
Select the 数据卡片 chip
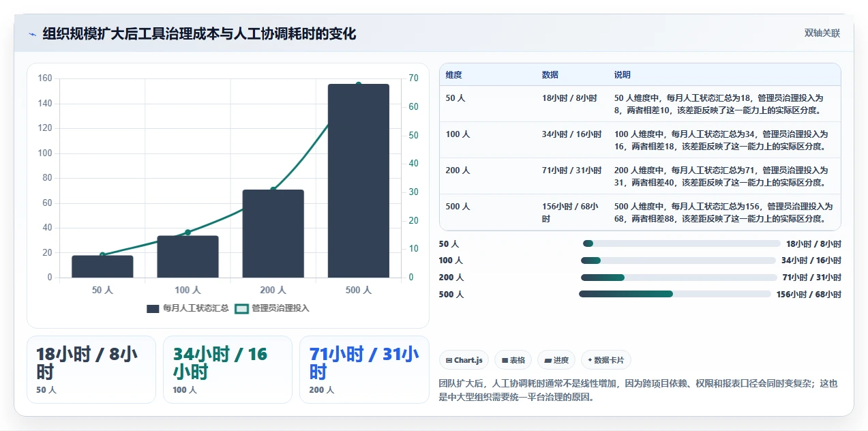[x=606, y=360]
